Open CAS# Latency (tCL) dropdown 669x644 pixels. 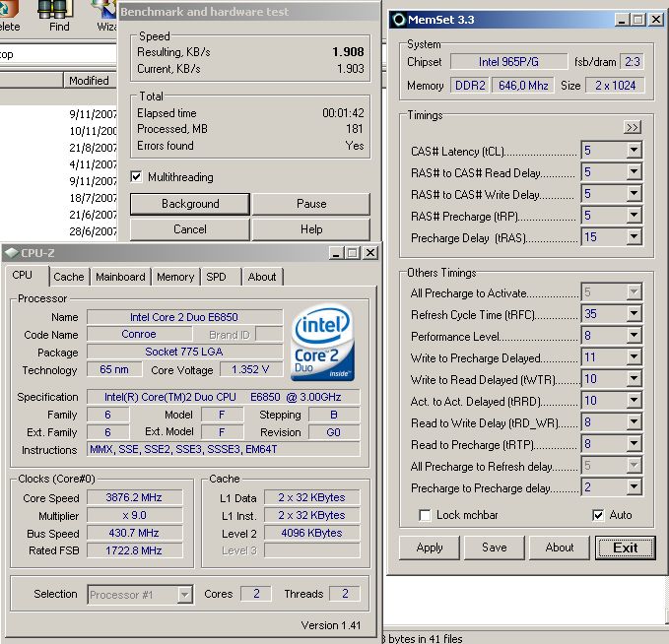tap(634, 150)
